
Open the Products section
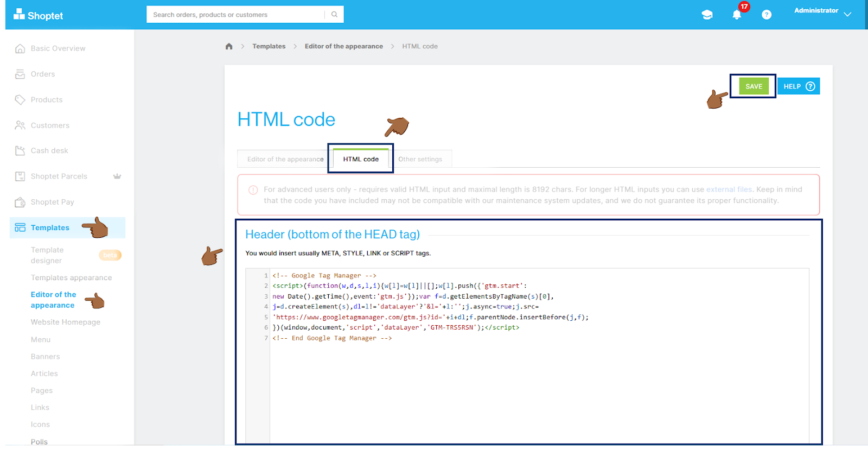pos(47,99)
